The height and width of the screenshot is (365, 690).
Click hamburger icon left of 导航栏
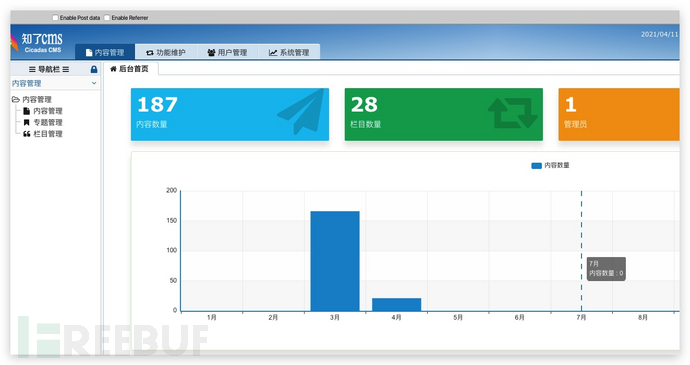32,69
